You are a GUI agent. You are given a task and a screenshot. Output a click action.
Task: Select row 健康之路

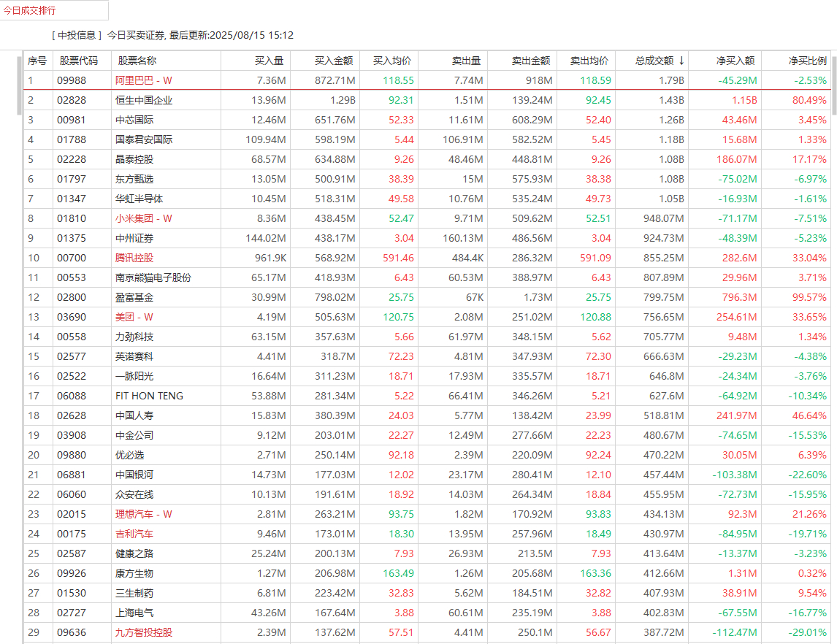[x=427, y=554]
